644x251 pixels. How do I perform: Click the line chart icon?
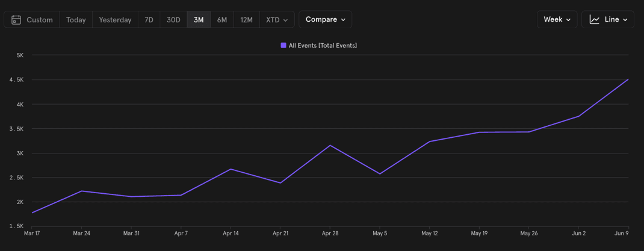[x=594, y=20]
